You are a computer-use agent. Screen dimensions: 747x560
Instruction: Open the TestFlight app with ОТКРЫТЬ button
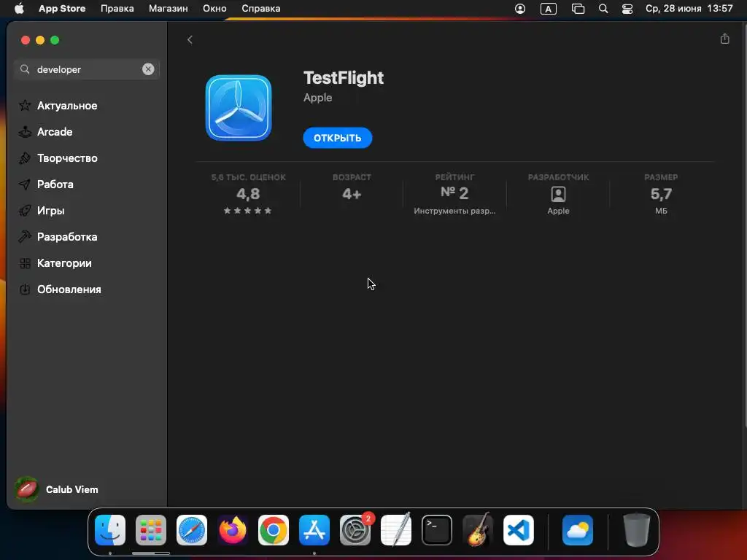point(337,138)
